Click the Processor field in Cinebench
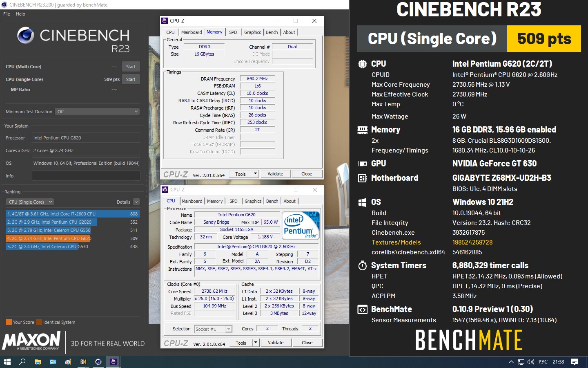This screenshot has width=588, height=368. click(x=86, y=138)
